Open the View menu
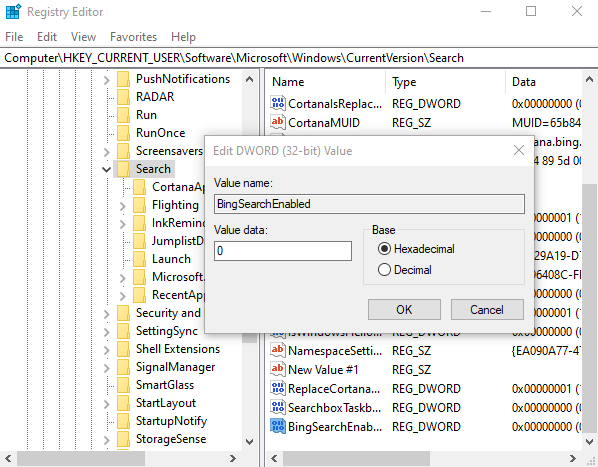Image resolution: width=598 pixels, height=467 pixels. (83, 37)
